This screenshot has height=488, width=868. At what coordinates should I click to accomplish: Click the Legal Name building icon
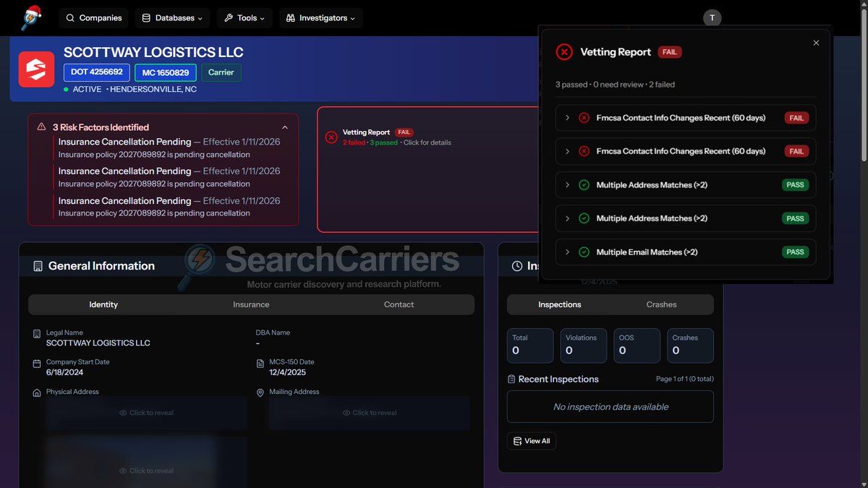click(x=37, y=334)
